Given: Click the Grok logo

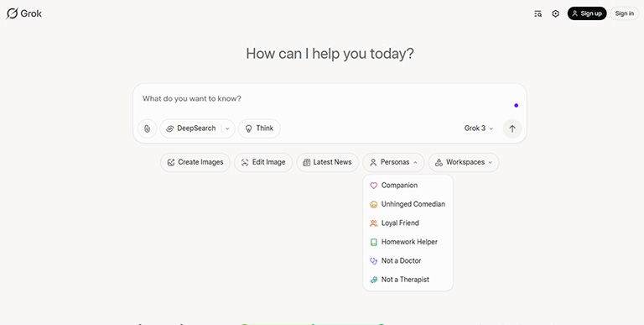Looking at the screenshot, I should click(x=23, y=13).
